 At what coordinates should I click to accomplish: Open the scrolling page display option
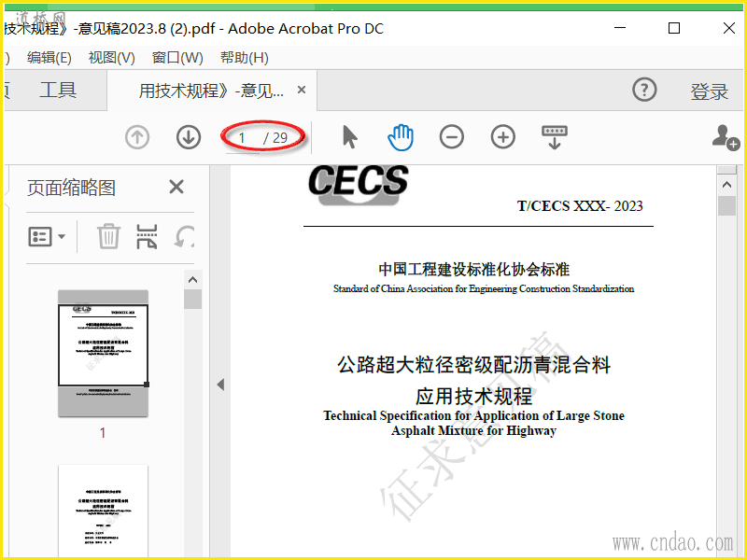(554, 137)
